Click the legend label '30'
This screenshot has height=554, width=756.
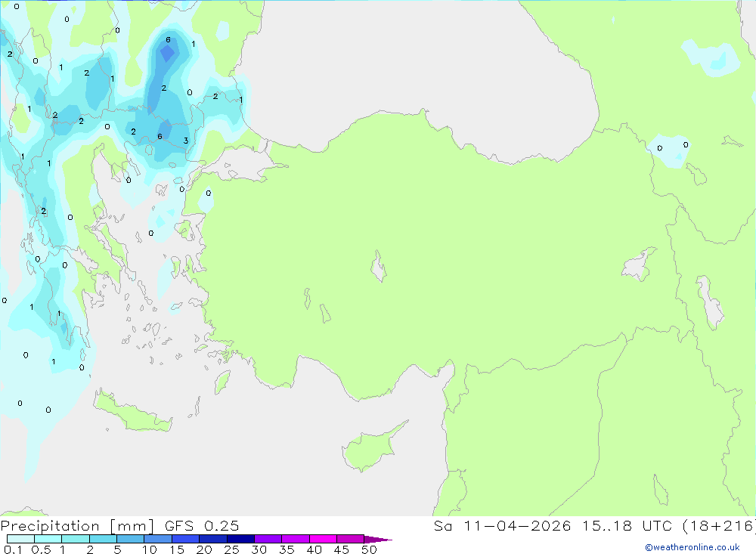(x=259, y=549)
